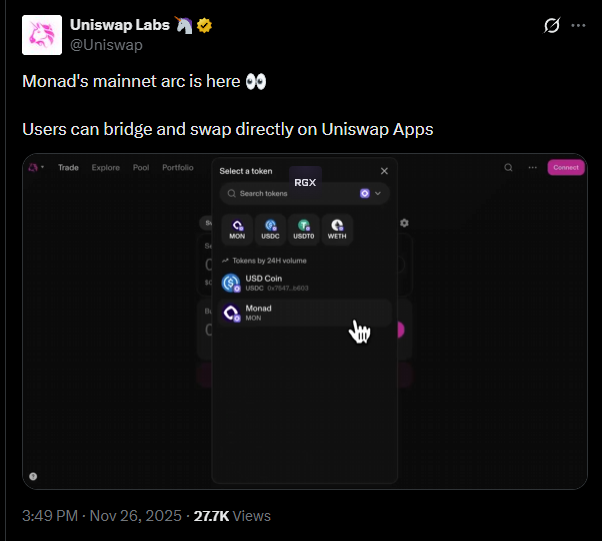Image resolution: width=602 pixels, height=541 pixels.
Task: Open the Uniswap navbar ellipsis menu
Action: (531, 168)
